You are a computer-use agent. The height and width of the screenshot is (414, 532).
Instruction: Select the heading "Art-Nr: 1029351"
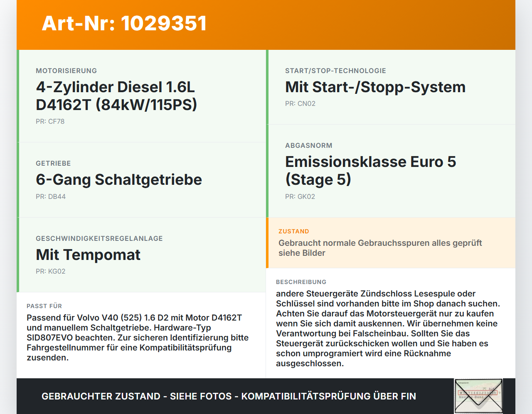coord(124,23)
